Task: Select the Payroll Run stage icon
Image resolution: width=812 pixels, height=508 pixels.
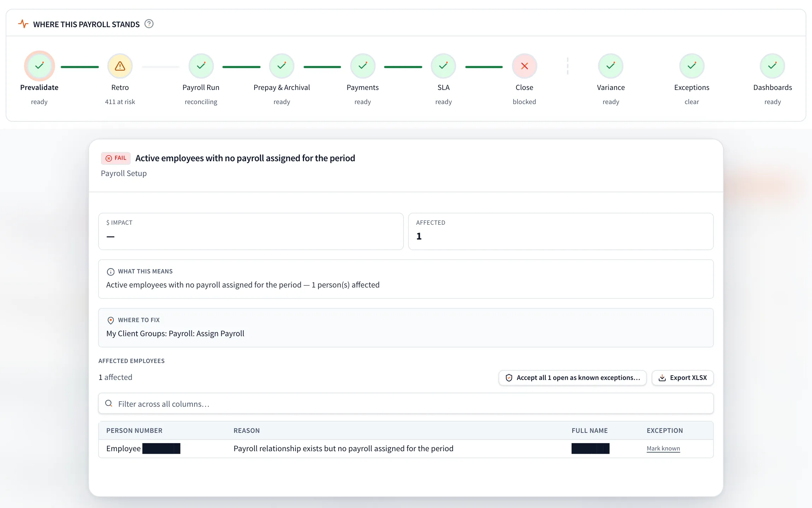Action: tap(201, 66)
